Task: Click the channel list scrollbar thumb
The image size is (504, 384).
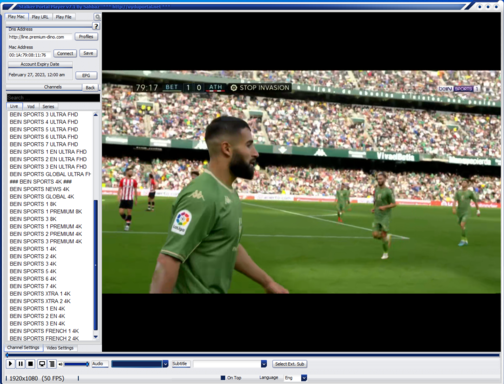Action: 96,265
